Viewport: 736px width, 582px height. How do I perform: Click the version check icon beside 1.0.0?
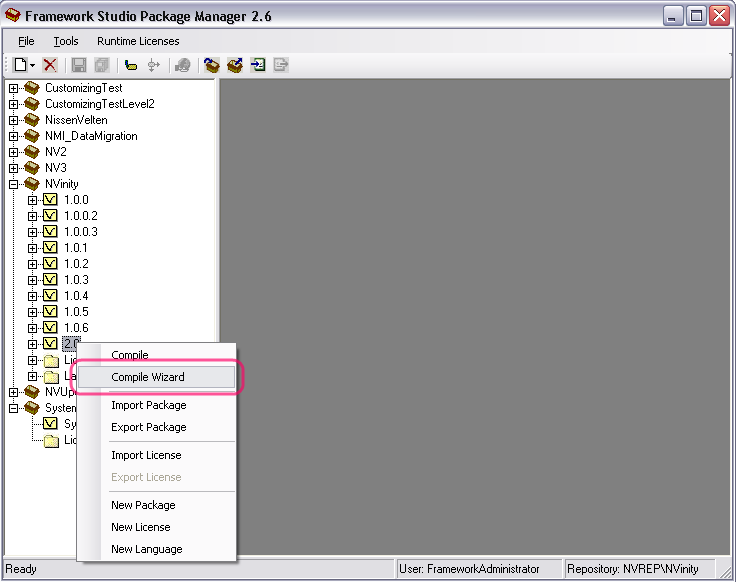coord(50,199)
